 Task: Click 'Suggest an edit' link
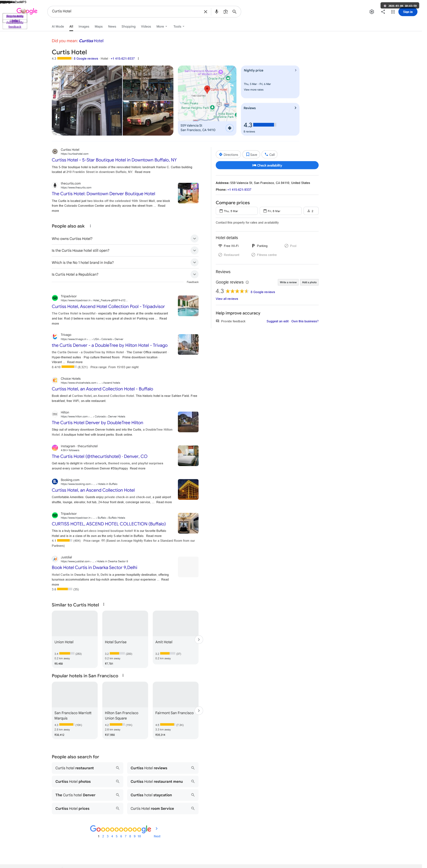click(277, 321)
